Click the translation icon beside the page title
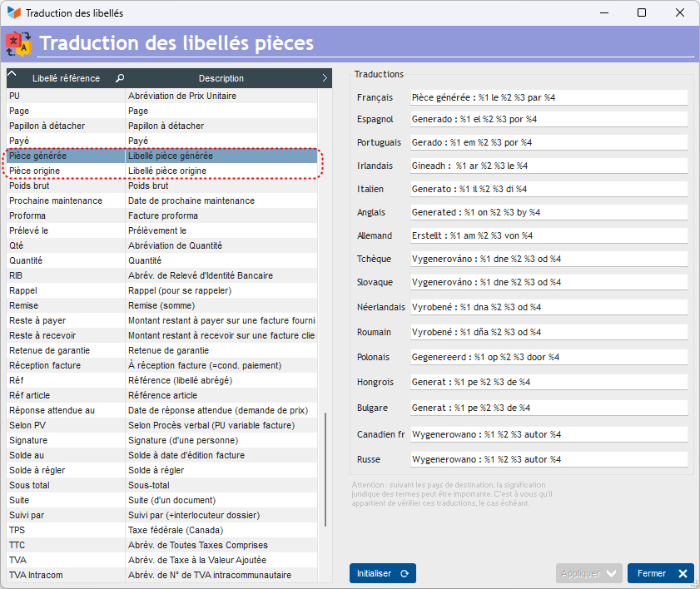 pyautogui.click(x=18, y=44)
